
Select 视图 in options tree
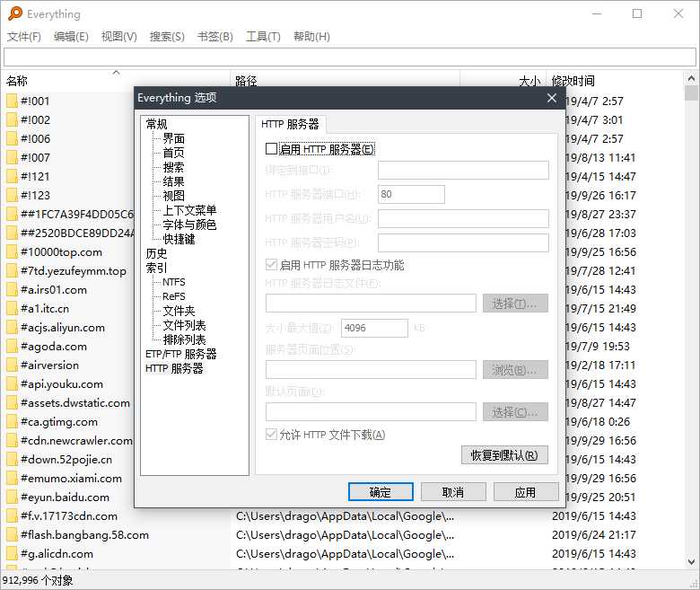[x=173, y=196]
